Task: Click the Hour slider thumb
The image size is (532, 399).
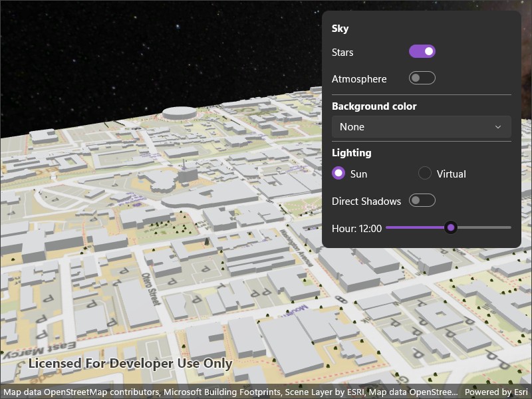Action: (451, 227)
